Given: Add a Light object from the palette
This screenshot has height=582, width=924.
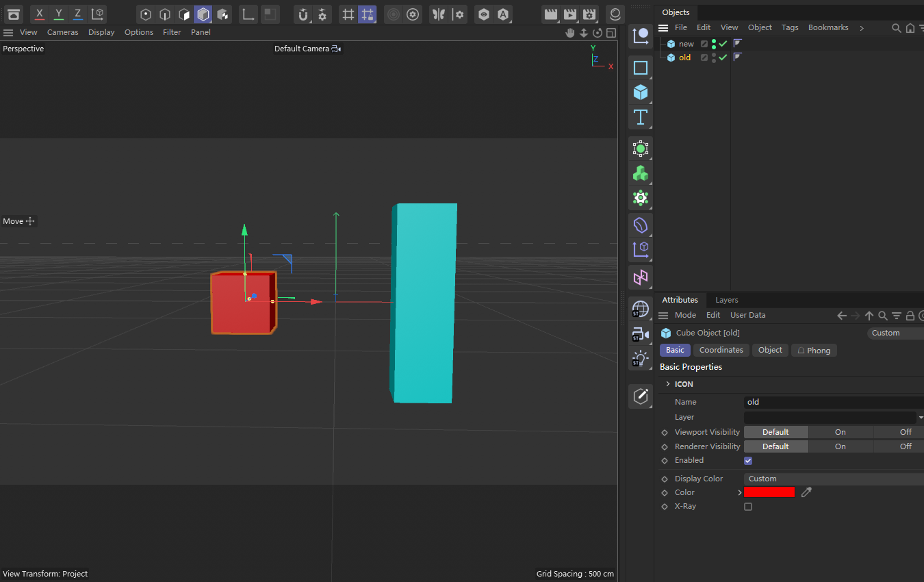Looking at the screenshot, I should pyautogui.click(x=641, y=358).
